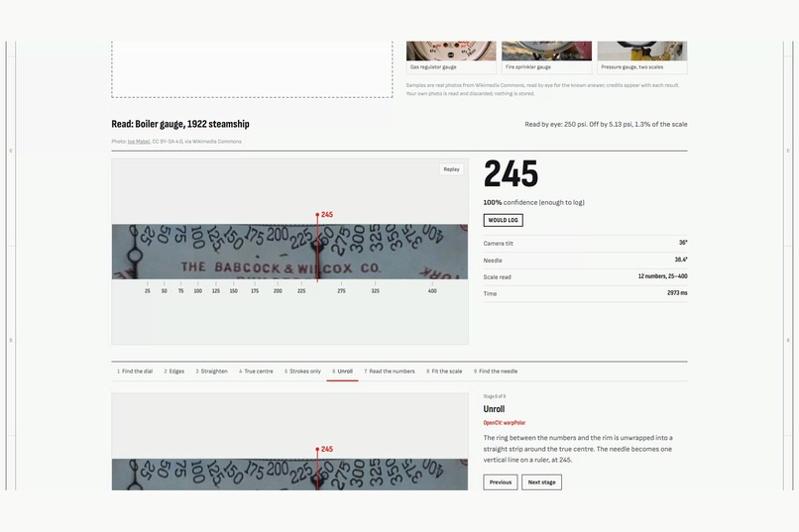Viewport: 799px width, 532px height.
Task: Click the 275 tick label on the ruler
Action: (341, 291)
